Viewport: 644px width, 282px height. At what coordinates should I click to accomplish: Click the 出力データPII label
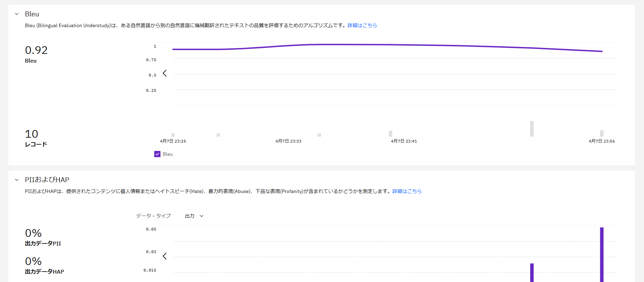[43, 243]
